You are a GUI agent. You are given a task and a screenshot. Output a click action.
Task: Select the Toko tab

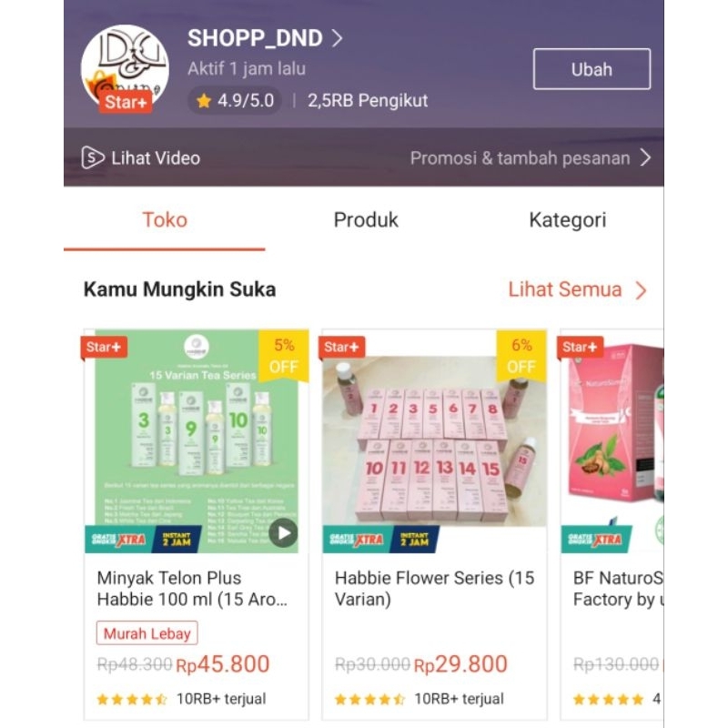165,220
